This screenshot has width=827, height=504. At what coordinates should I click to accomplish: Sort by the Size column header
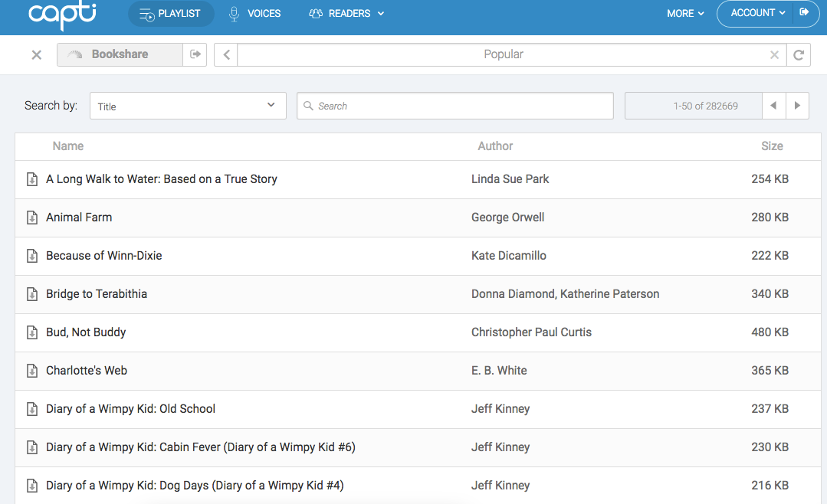(x=772, y=146)
